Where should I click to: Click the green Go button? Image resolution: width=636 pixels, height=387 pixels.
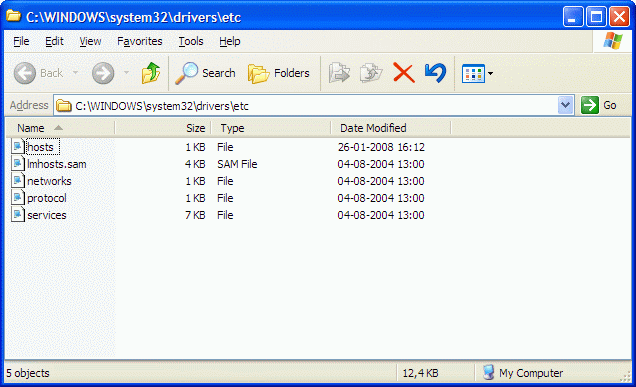(x=599, y=105)
